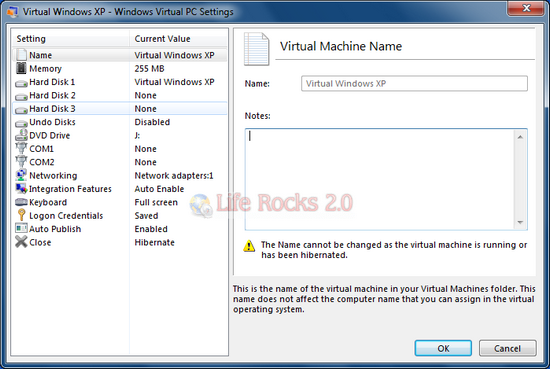Image resolution: width=550 pixels, height=369 pixels.
Task: Click the Undo Disks icon
Action: point(21,123)
